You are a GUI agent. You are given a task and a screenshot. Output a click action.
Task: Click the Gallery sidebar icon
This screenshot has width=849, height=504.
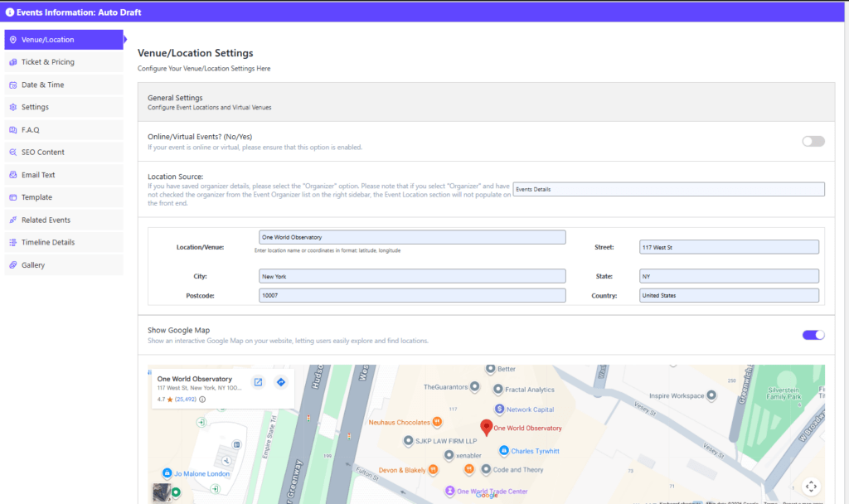click(13, 264)
